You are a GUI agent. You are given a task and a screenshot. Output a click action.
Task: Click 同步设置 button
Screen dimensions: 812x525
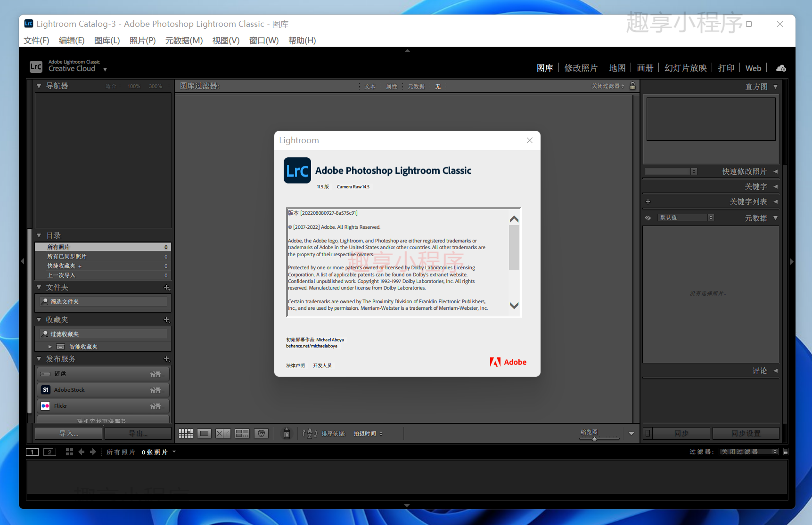click(x=746, y=433)
